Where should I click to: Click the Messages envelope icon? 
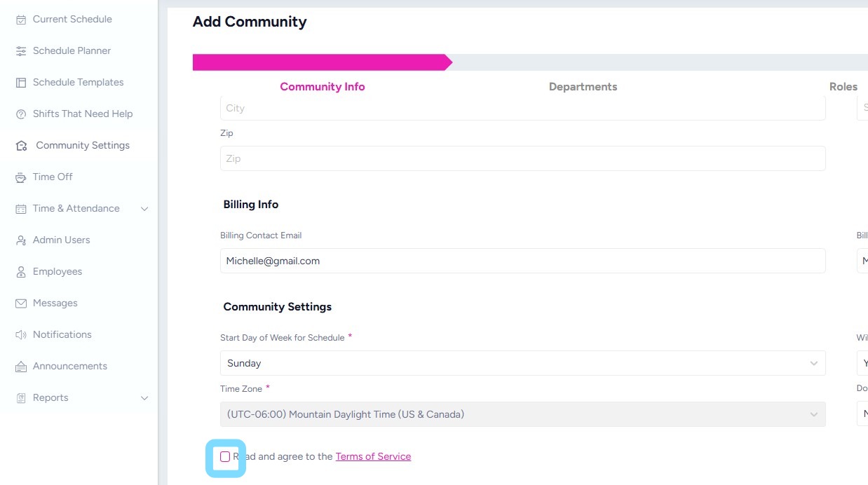pos(21,303)
